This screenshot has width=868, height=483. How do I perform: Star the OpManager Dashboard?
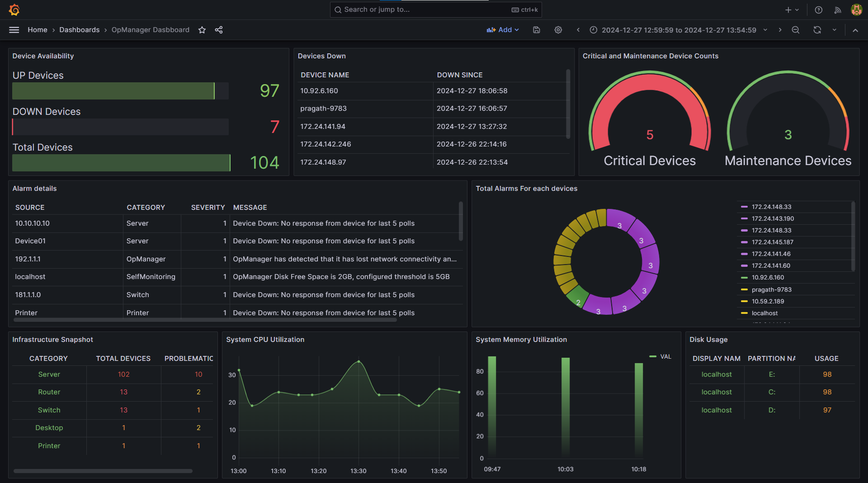point(202,30)
